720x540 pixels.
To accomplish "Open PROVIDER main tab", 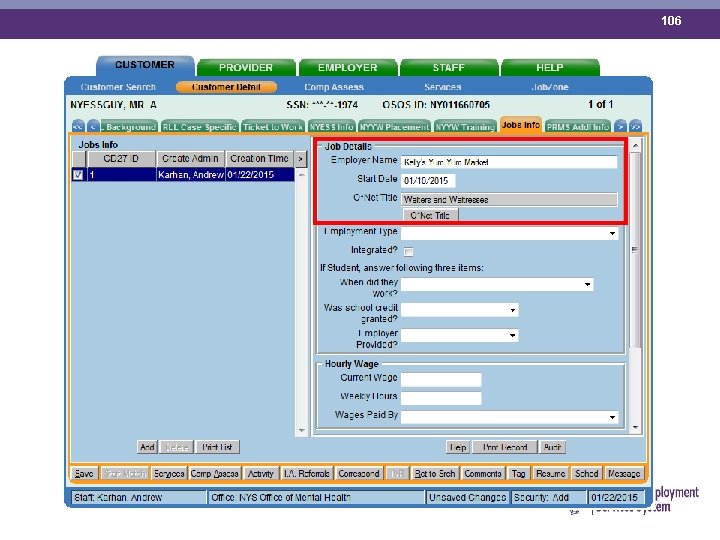I will click(246, 68).
